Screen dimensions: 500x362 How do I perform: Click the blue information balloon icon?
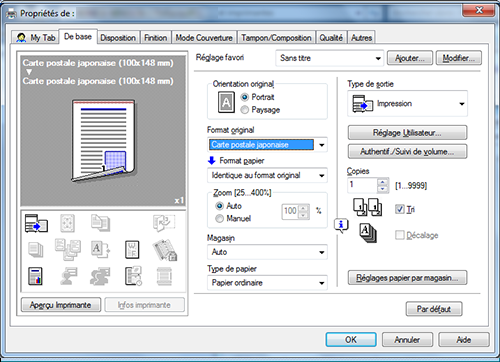[341, 225]
